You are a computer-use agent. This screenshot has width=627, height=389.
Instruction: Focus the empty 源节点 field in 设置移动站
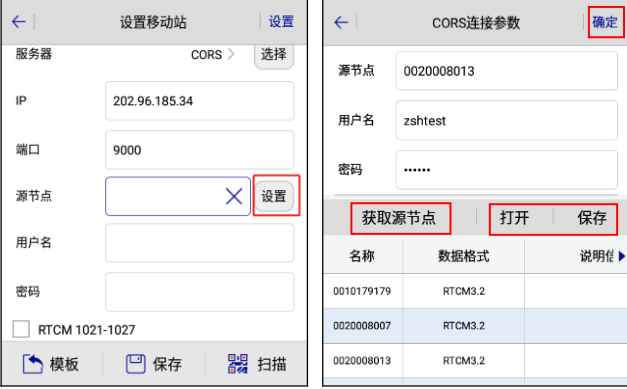178,196
